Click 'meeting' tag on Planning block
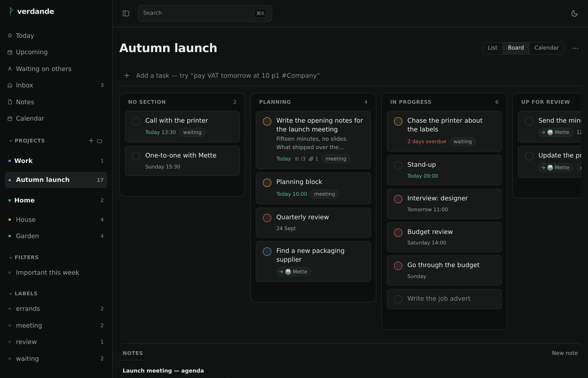Screen dimensions: 588x378 tap(324, 194)
